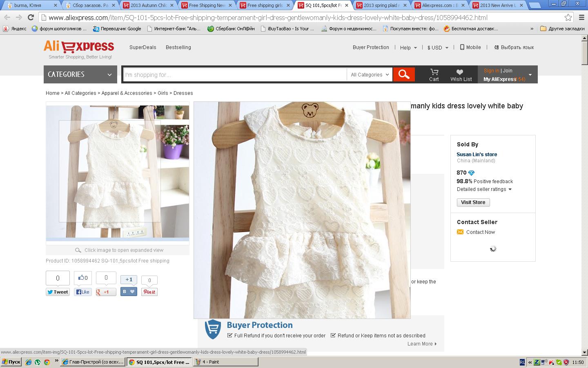Open the Яндекс bookmark
This screenshot has height=368, width=588.
15,29
